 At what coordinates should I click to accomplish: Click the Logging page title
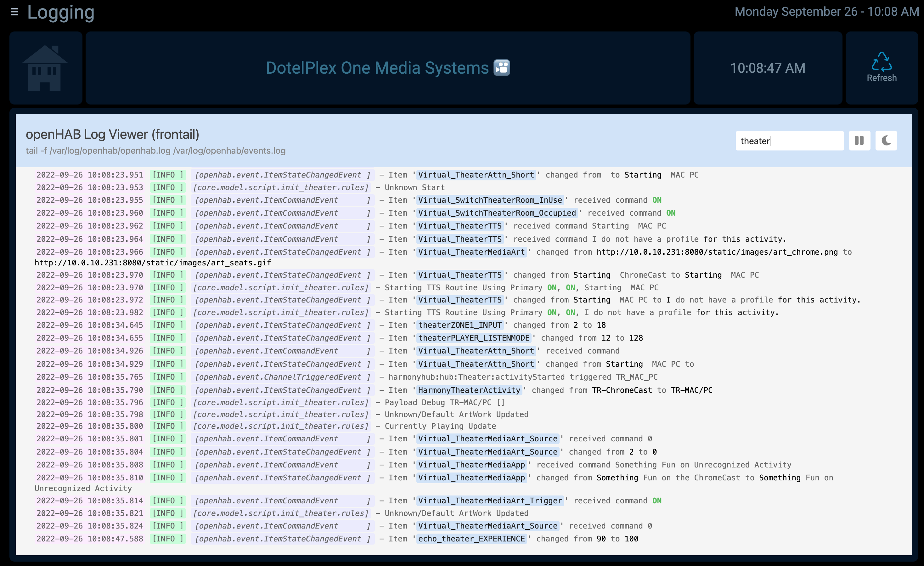pyautogui.click(x=61, y=12)
